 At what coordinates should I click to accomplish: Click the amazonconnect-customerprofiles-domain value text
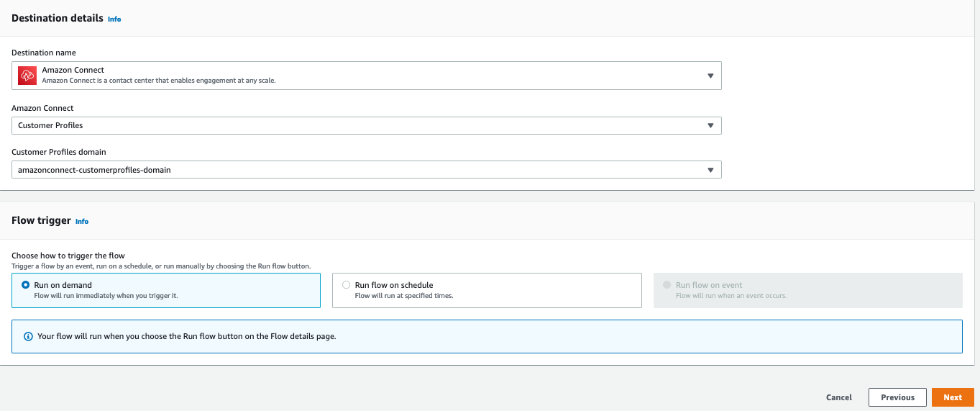94,170
